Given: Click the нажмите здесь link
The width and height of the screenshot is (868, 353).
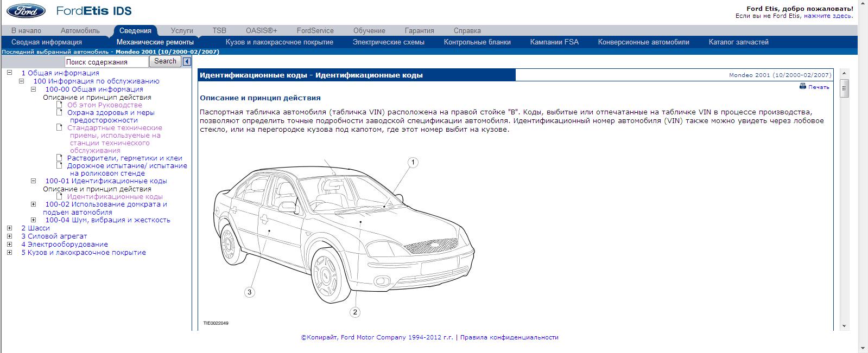Looking at the screenshot, I should [827, 16].
